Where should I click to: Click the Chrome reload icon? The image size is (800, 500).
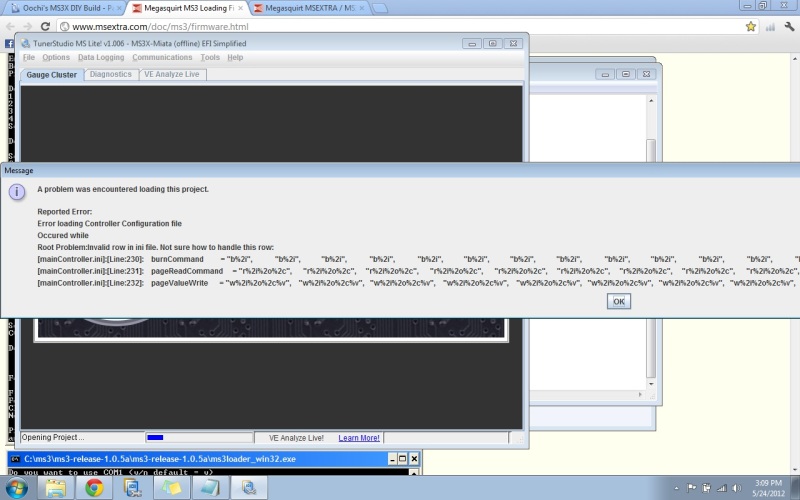tap(45, 27)
